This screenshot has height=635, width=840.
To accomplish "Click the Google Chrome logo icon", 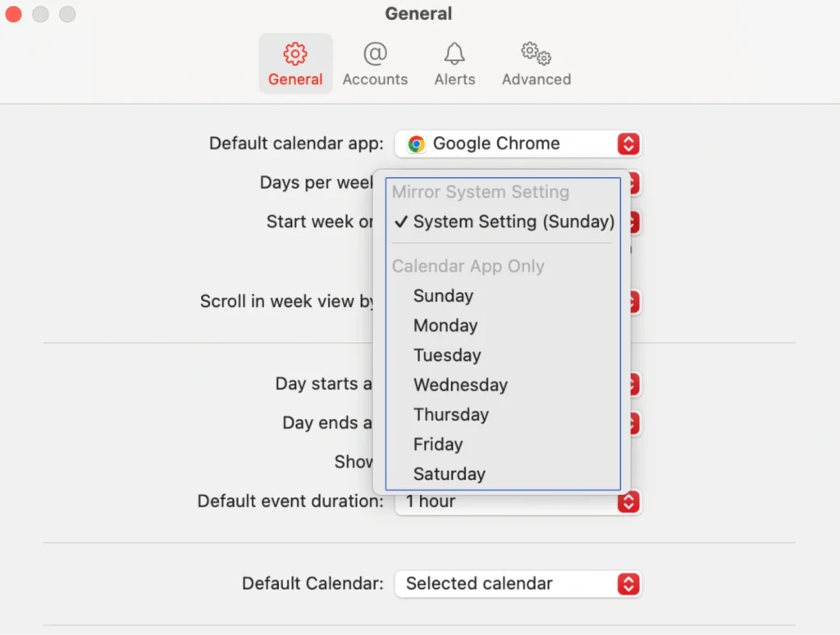I will (417, 144).
